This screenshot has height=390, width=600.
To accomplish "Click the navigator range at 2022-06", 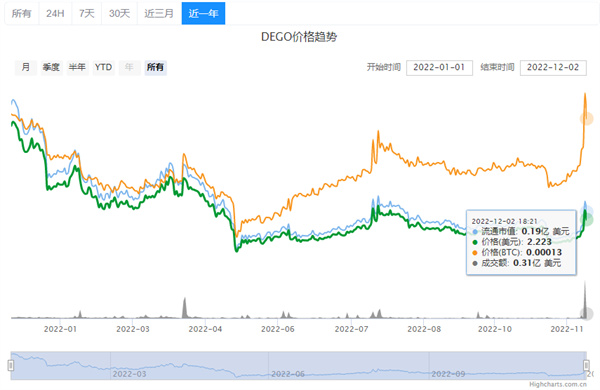I will pos(288,374).
